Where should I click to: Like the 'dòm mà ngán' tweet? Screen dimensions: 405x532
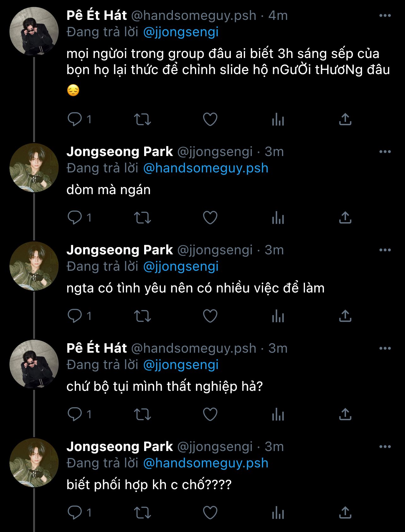210,218
